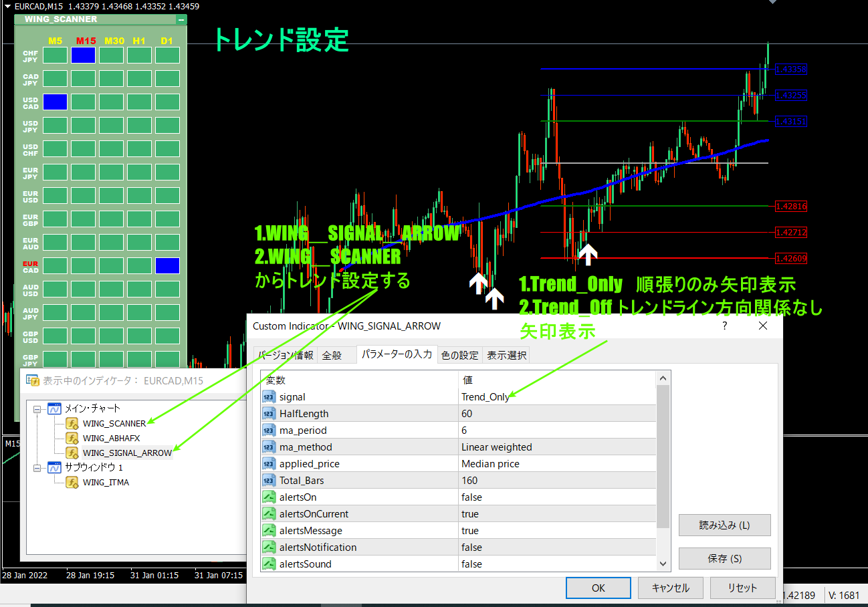
Task: Click the boolean icon beside alertsMessage
Action: (269, 531)
